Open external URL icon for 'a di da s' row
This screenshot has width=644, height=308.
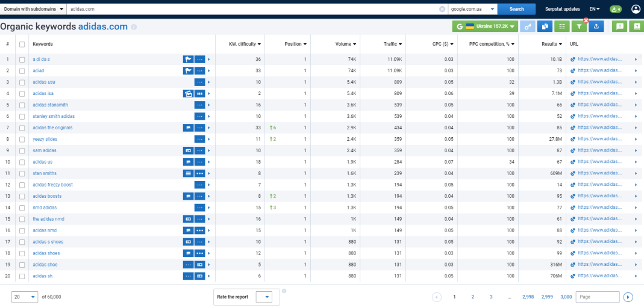pyautogui.click(x=573, y=60)
